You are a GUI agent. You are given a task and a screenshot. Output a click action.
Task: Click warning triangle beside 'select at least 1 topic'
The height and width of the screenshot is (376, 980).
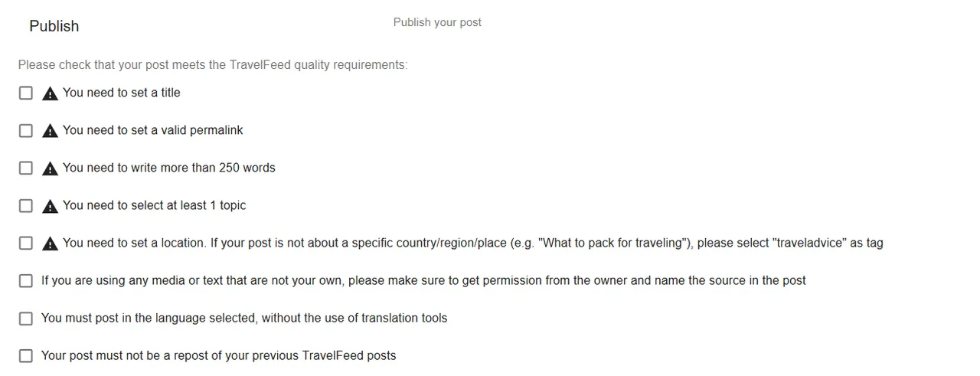coord(50,206)
